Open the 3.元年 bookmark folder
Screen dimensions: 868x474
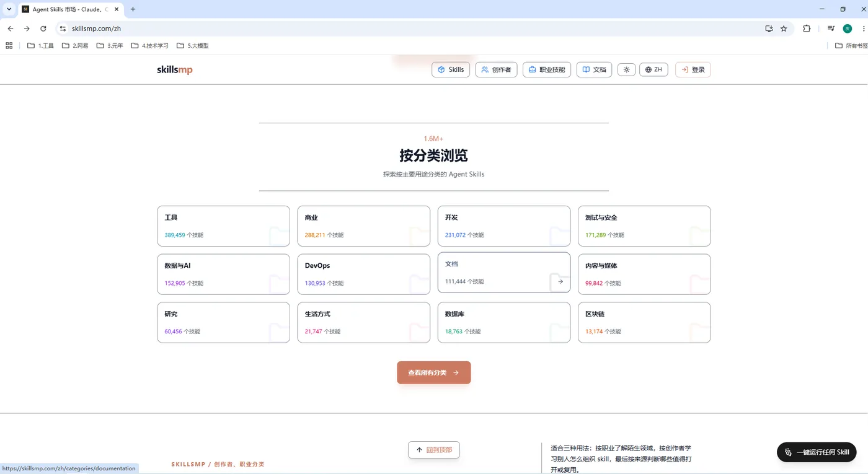pos(110,45)
